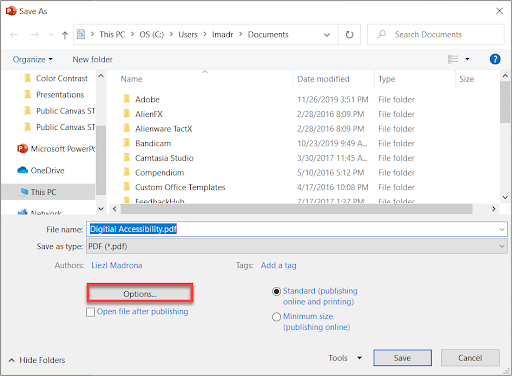Create a New folder
Screen dimensions: 512x376
pos(92,59)
